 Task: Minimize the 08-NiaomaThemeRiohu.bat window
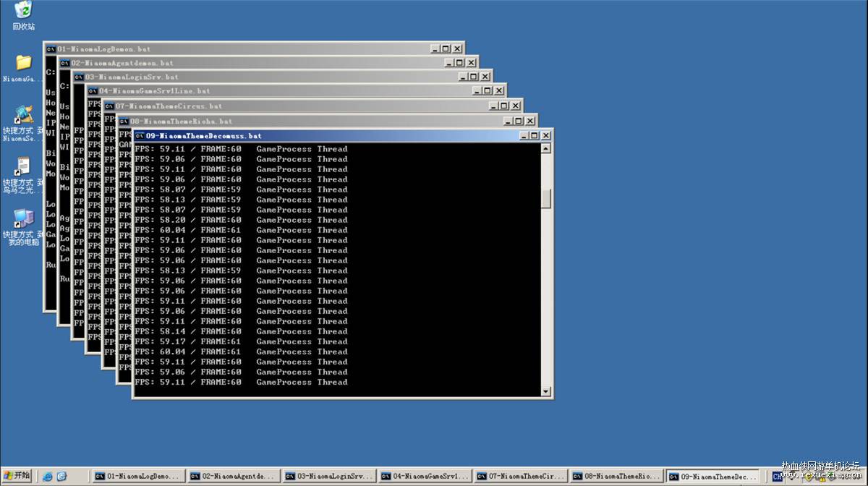click(508, 121)
